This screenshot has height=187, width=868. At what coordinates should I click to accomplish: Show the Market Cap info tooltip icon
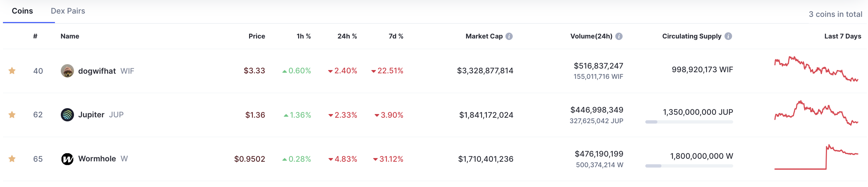pos(509,36)
